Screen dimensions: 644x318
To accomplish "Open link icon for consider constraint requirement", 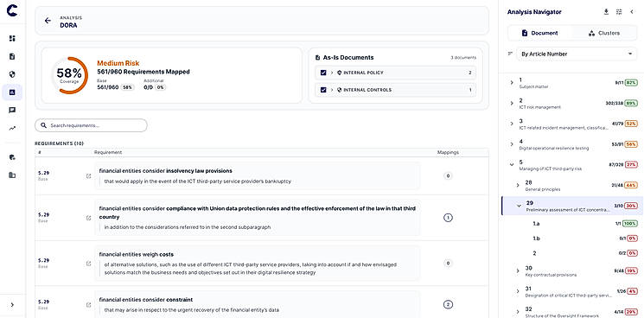I will tap(88, 305).
